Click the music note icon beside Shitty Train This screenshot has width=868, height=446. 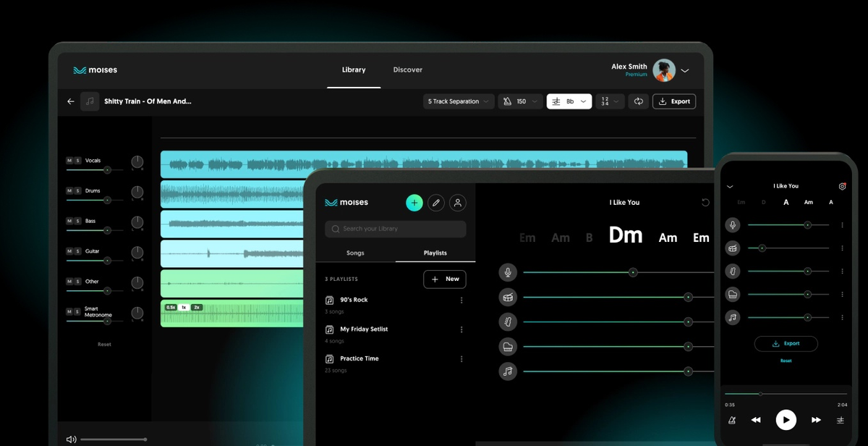tap(90, 101)
